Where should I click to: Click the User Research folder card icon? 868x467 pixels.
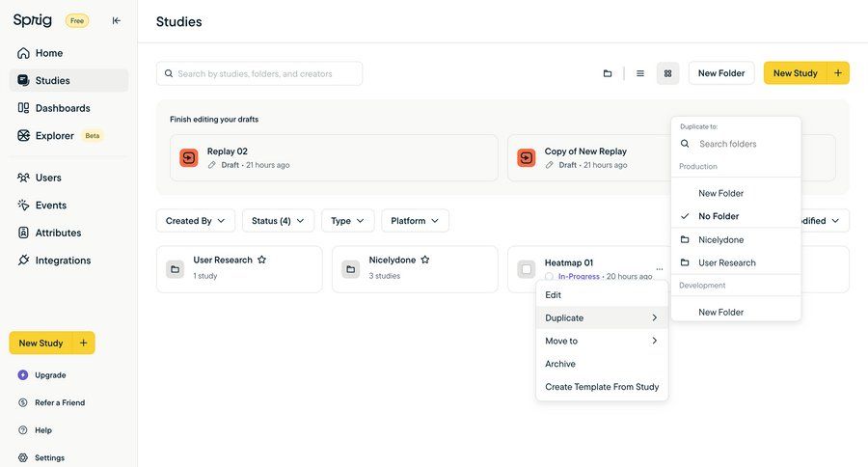pyautogui.click(x=175, y=269)
